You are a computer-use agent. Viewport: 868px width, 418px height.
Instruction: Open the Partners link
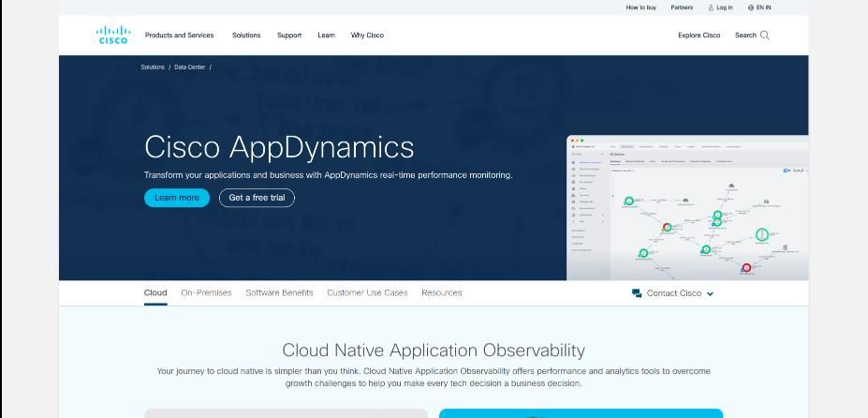(682, 7)
